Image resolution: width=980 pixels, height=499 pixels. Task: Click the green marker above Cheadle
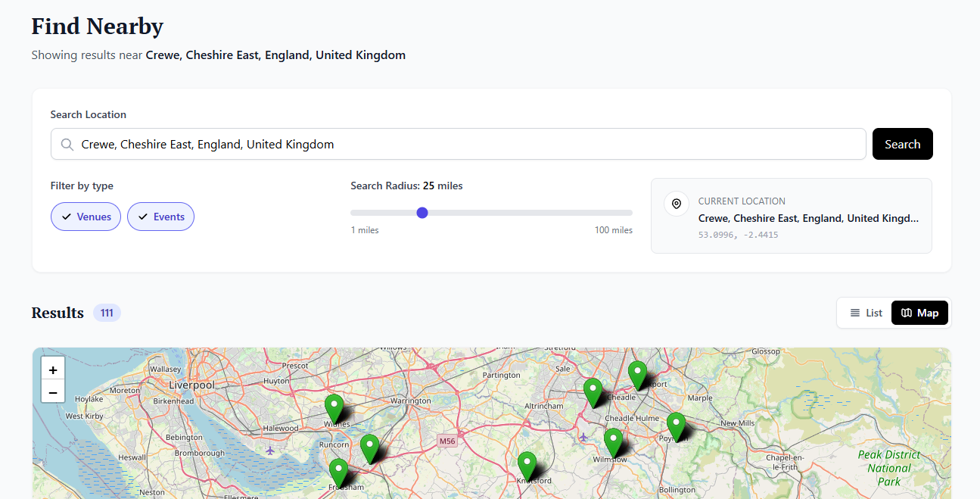pyautogui.click(x=593, y=394)
